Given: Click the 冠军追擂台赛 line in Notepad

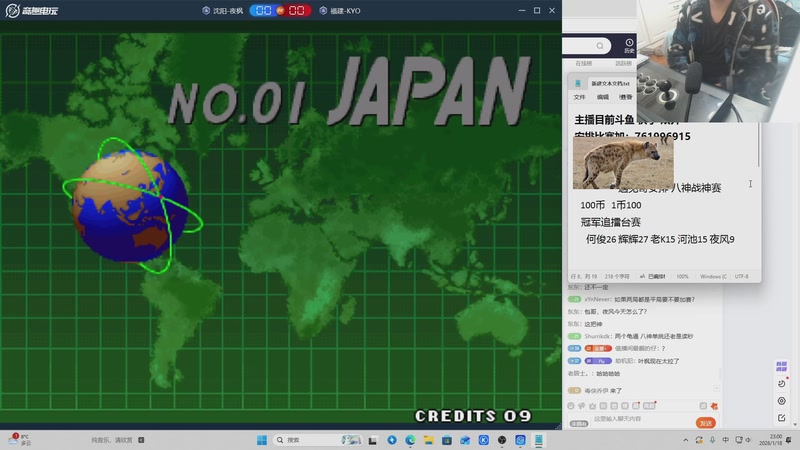Looking at the screenshot, I should coord(610,222).
